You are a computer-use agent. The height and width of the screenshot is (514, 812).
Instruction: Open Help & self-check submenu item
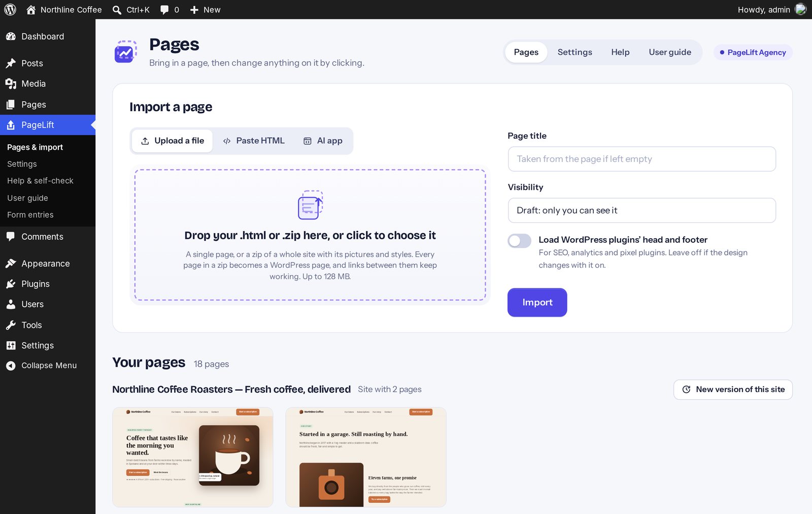(48, 181)
